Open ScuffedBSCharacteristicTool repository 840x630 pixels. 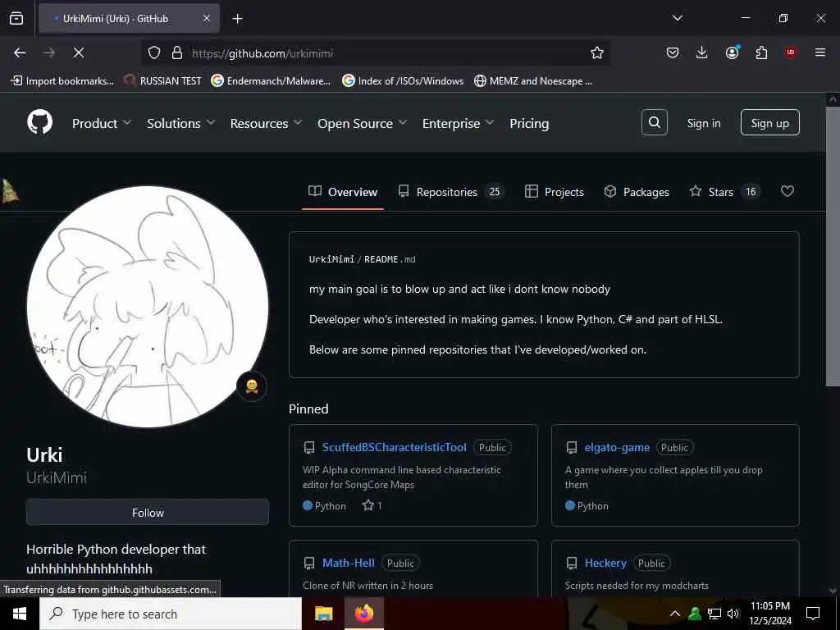click(394, 447)
